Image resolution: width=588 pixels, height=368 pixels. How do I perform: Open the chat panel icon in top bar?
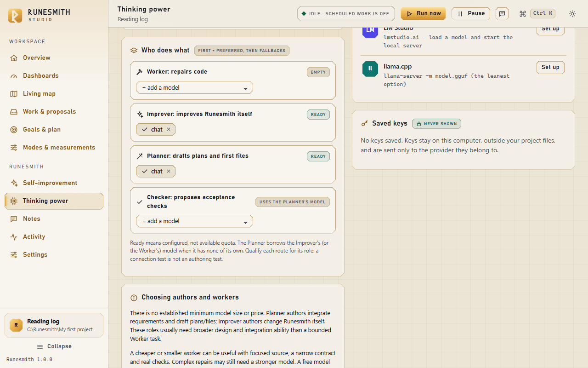click(502, 14)
